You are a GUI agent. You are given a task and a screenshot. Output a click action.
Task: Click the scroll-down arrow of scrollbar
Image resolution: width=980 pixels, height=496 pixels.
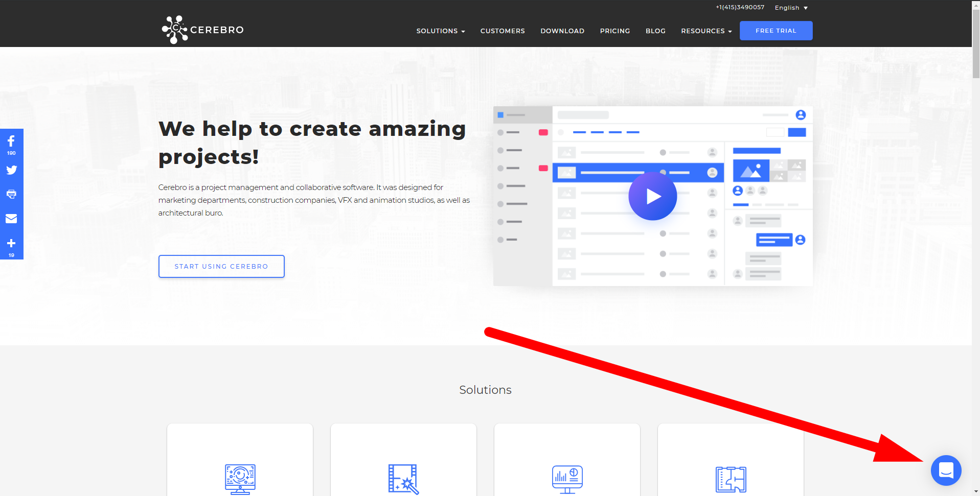pos(976,492)
